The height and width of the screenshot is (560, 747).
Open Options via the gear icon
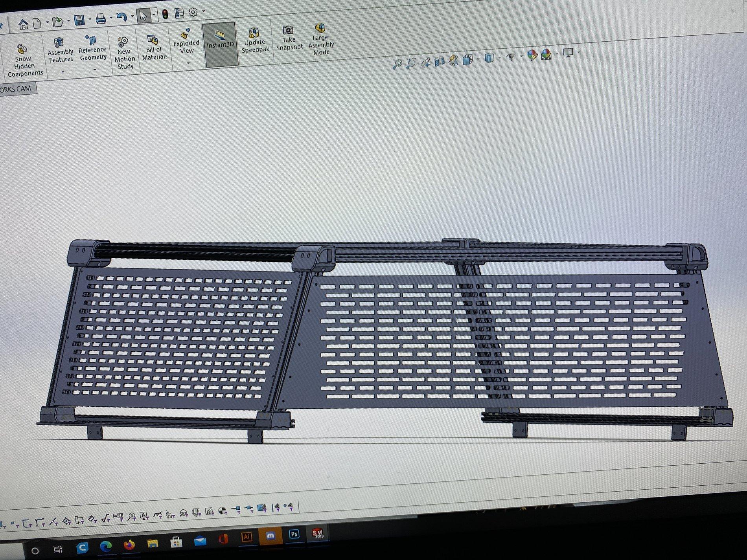[x=193, y=12]
